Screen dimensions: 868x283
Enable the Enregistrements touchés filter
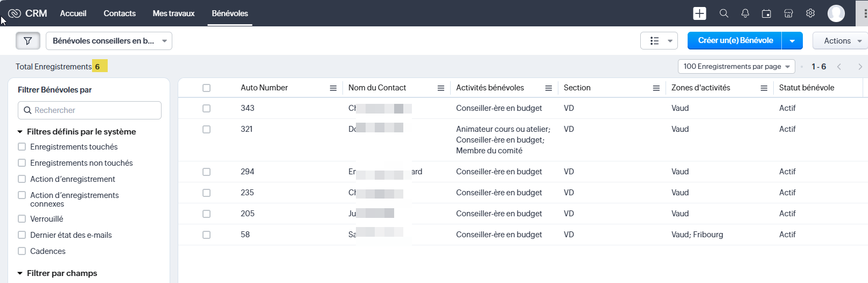(x=22, y=147)
